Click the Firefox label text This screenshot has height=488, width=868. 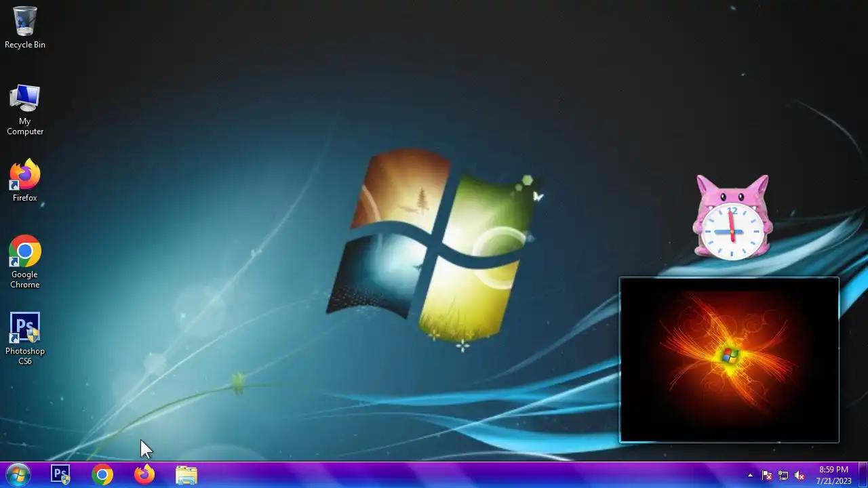(25, 198)
